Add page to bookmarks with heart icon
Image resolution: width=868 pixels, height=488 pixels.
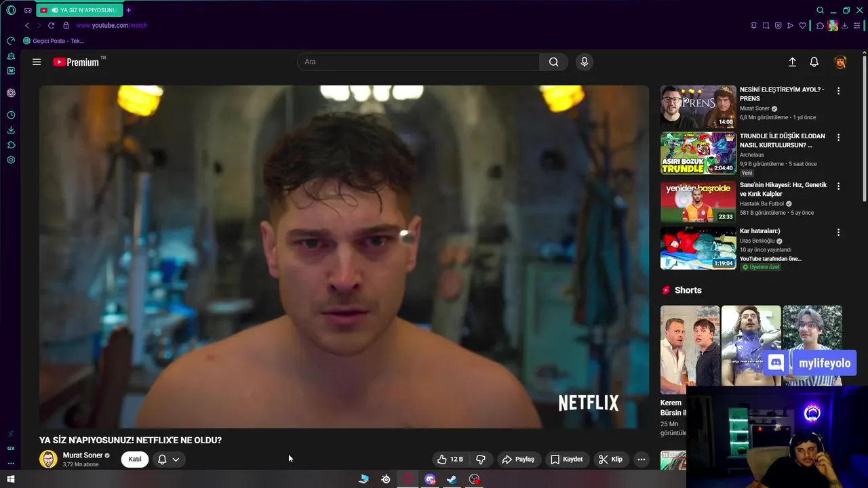pyautogui.click(x=803, y=26)
